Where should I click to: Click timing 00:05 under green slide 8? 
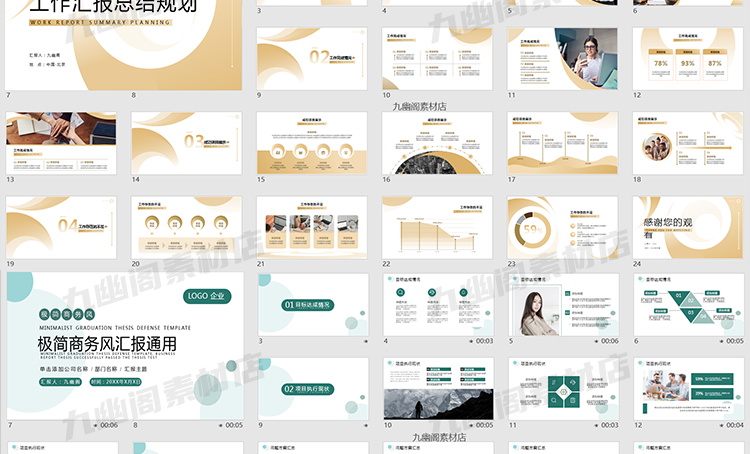[x=234, y=425]
